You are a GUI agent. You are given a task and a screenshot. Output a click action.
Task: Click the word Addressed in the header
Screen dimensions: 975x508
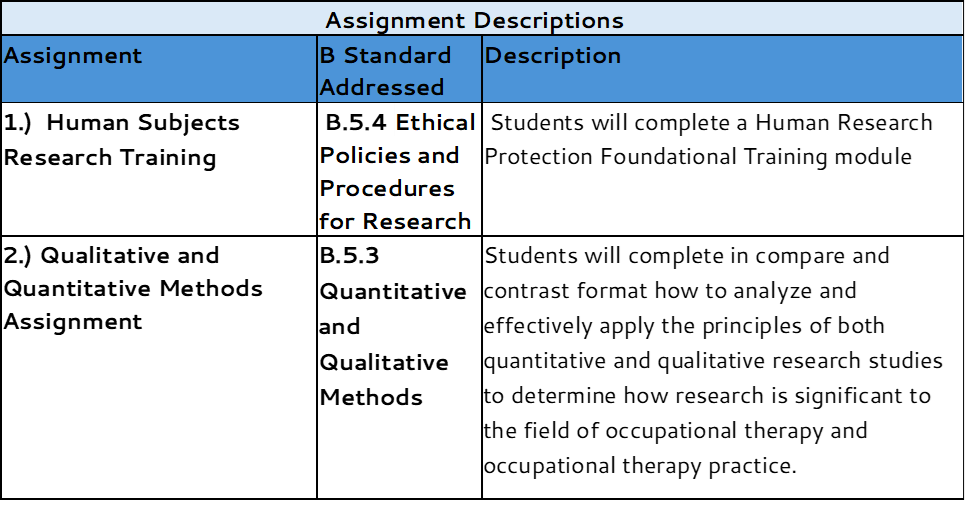[382, 88]
